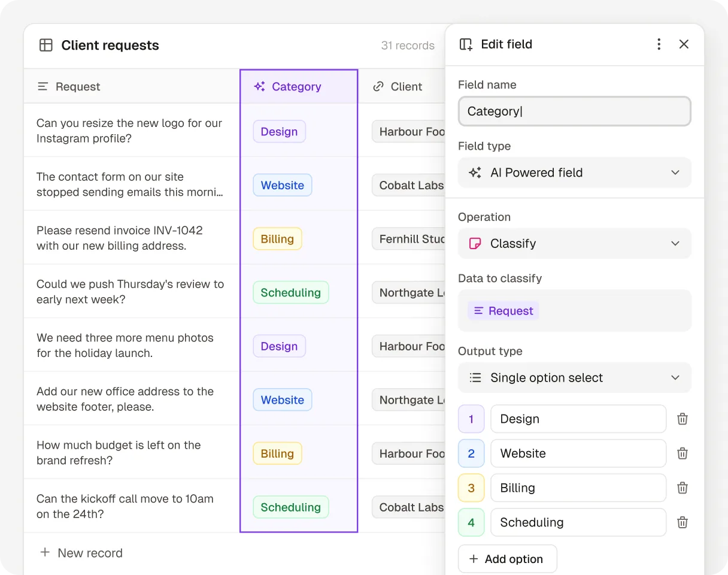Viewport: 728px width, 575px height.
Task: Click the Data to classify field box
Action: 574,311
